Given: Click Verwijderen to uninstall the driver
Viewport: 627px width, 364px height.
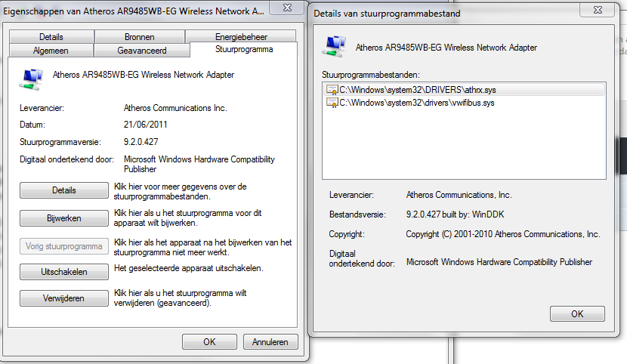Looking at the screenshot, I should point(64,298).
